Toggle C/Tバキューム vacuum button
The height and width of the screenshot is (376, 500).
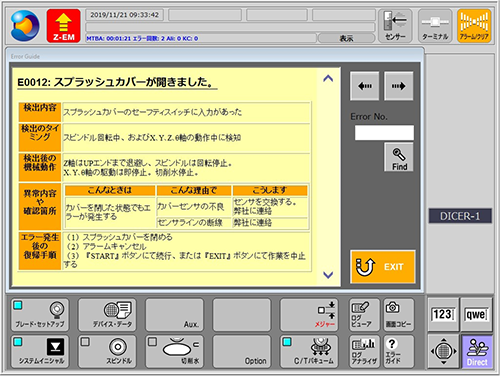click(309, 352)
